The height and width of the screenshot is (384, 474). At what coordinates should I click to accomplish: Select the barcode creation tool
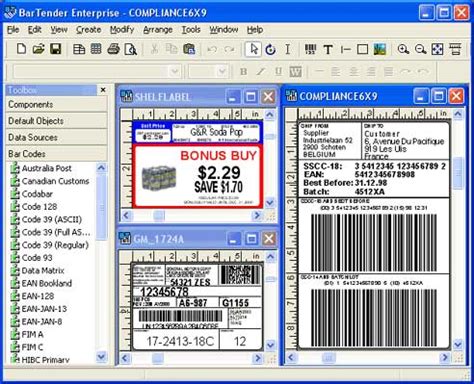click(311, 50)
